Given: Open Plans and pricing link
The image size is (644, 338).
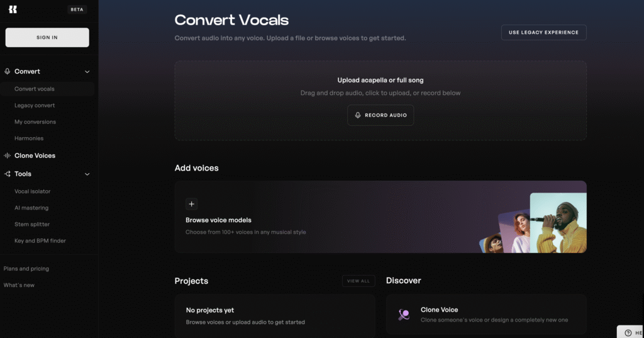Looking at the screenshot, I should [x=26, y=269].
